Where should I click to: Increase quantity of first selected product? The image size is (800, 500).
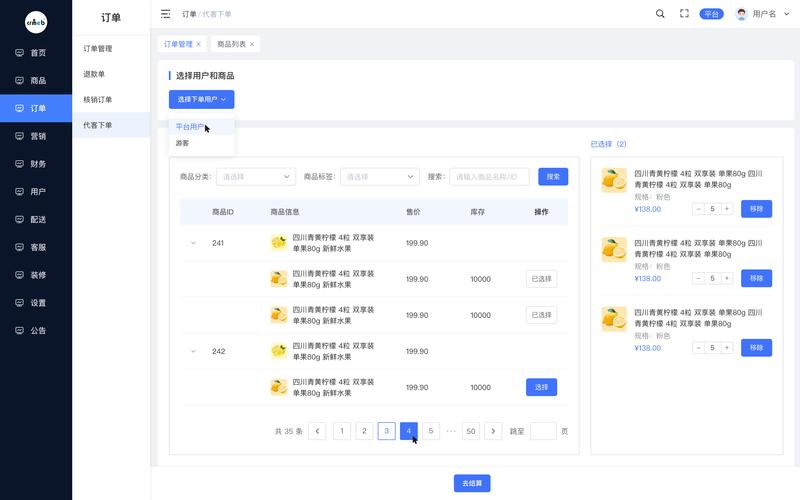[x=727, y=209]
